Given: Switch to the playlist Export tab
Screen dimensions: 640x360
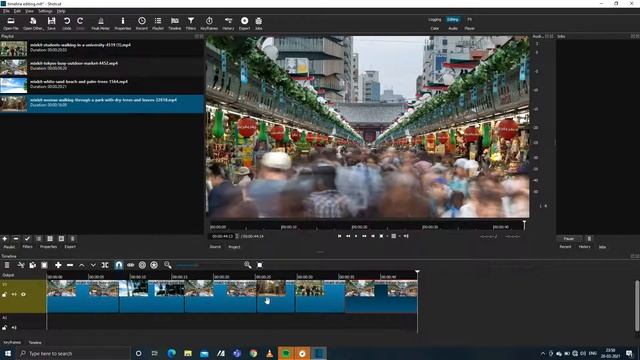Looking at the screenshot, I should (x=70, y=247).
